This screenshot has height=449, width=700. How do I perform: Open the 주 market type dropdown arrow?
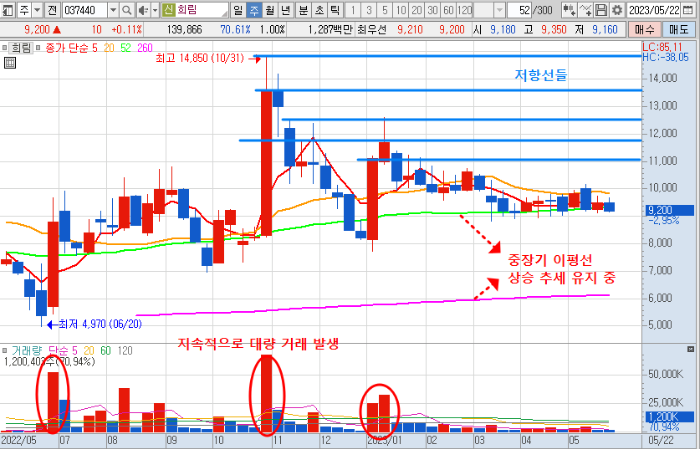tap(38, 10)
